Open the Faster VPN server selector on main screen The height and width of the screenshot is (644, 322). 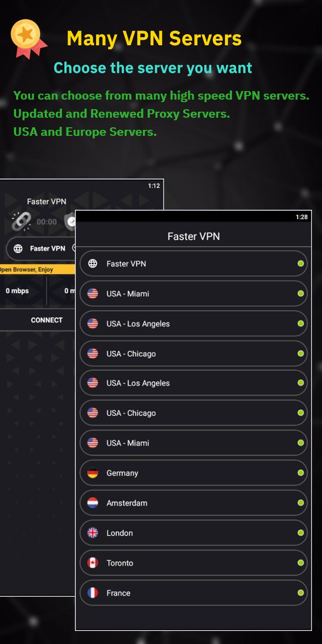[41, 248]
